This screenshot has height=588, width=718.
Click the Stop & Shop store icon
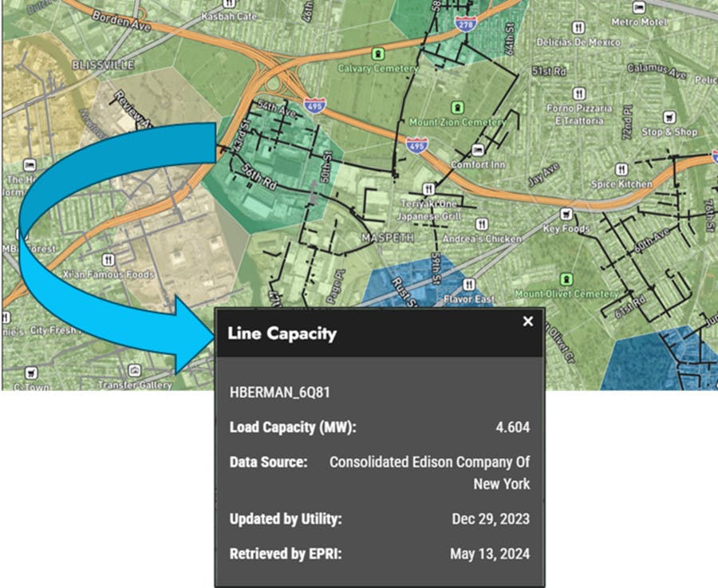[669, 117]
